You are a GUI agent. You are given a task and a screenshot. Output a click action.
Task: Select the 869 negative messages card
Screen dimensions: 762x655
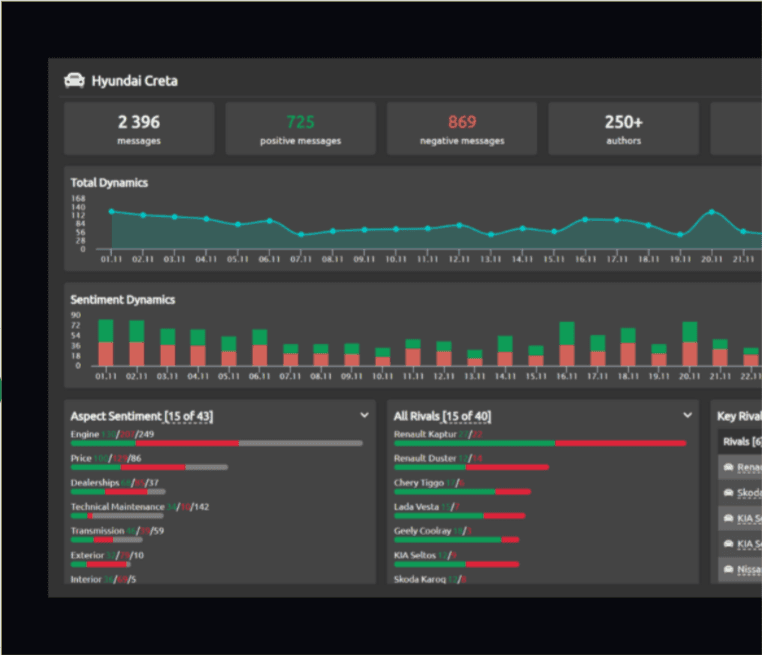pos(462,129)
